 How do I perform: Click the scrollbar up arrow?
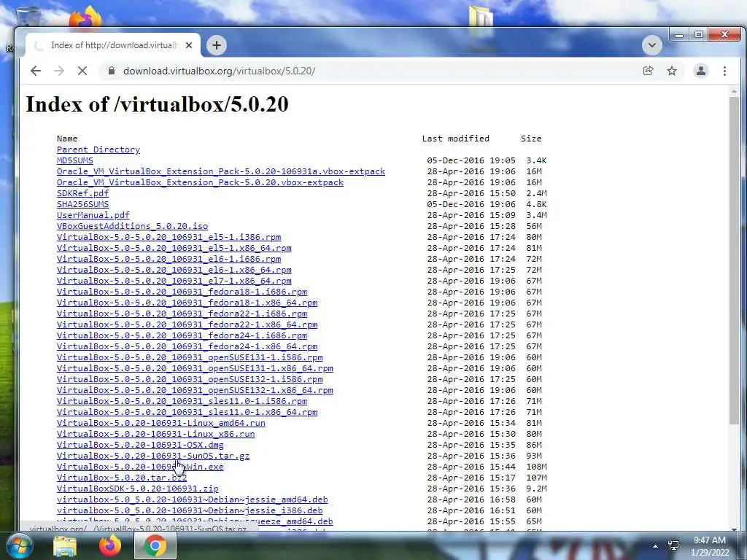[x=734, y=90]
